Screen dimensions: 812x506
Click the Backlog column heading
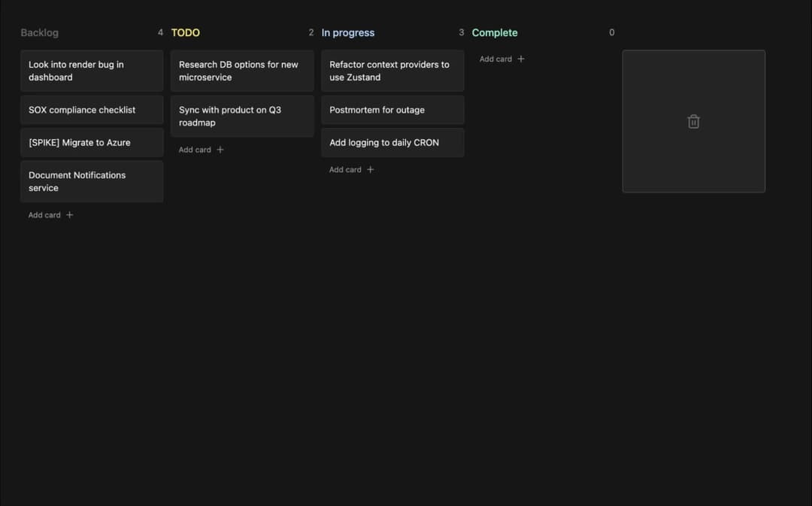coord(39,32)
